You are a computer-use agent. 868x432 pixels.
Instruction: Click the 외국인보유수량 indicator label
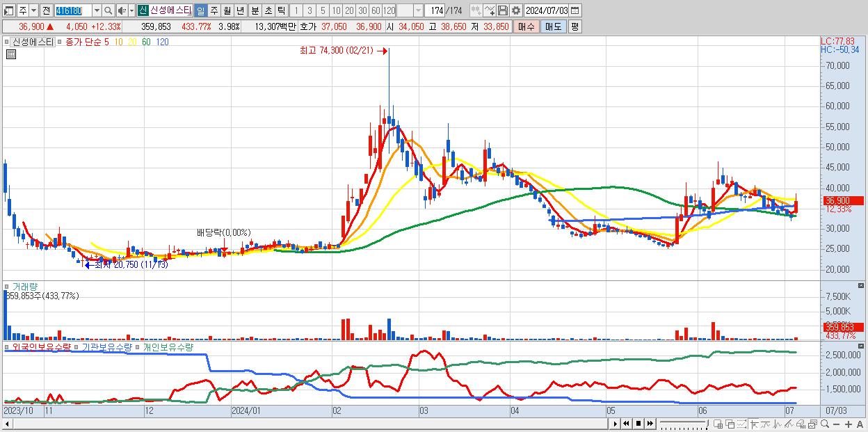[x=42, y=346]
